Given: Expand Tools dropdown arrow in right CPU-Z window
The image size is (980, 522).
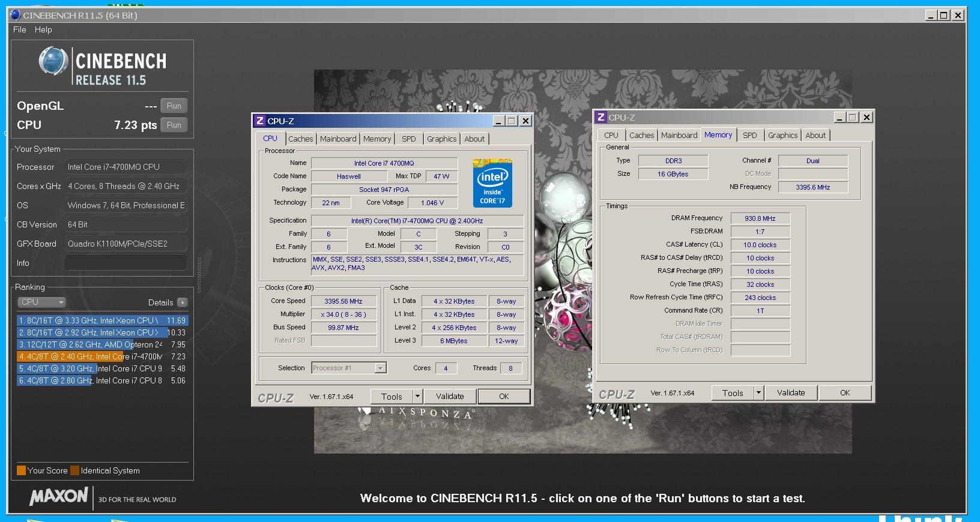Looking at the screenshot, I should (x=759, y=393).
